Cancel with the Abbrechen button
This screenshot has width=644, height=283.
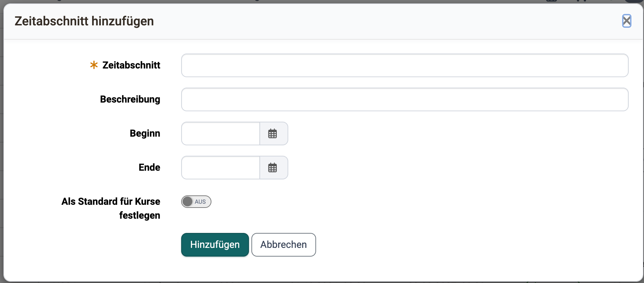tap(284, 245)
